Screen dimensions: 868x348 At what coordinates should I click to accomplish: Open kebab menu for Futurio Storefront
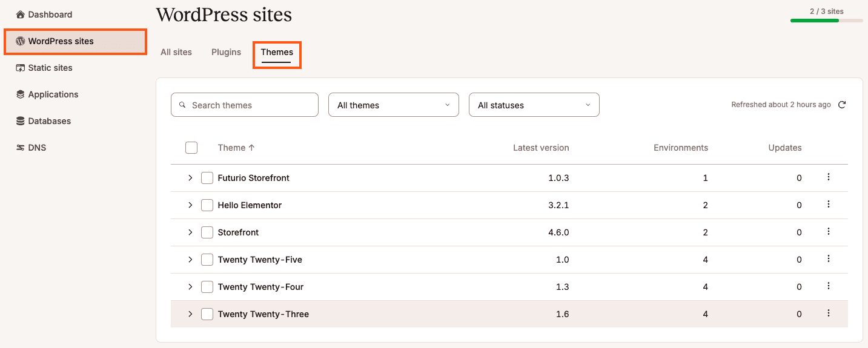click(829, 177)
